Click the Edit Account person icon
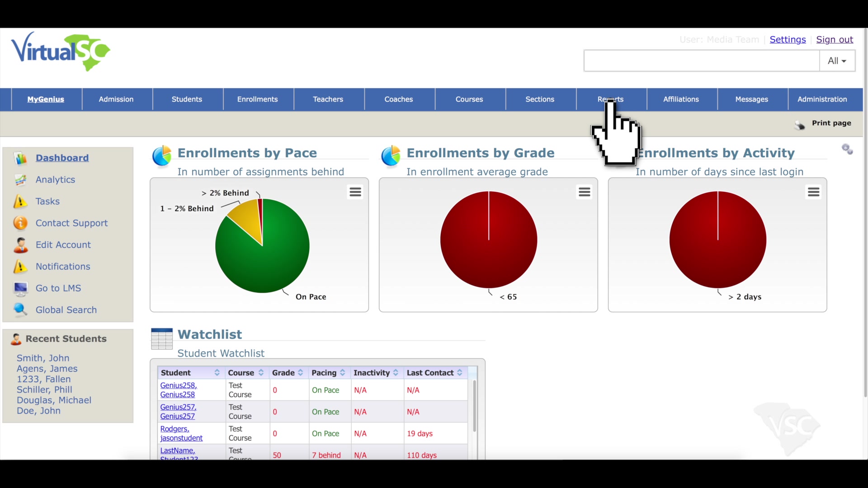The width and height of the screenshot is (868, 488). click(20, 245)
